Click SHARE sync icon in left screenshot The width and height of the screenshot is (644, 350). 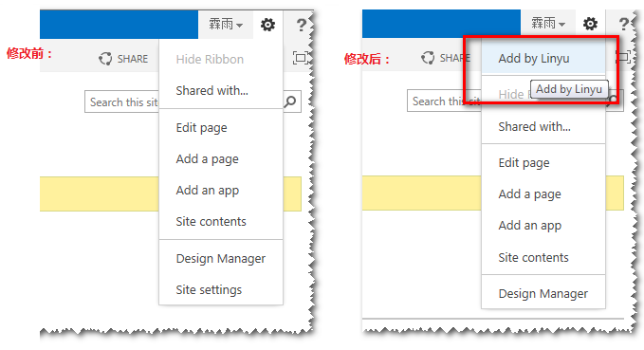[105, 59]
